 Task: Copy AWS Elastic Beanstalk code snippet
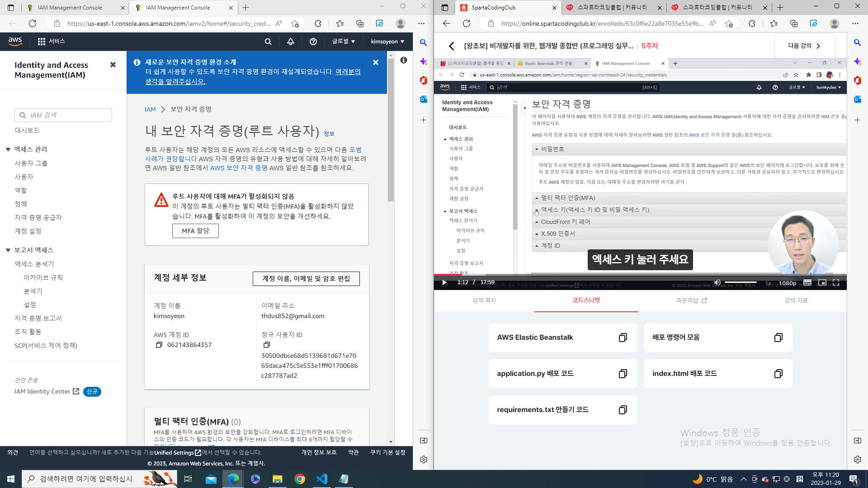pyautogui.click(x=623, y=338)
